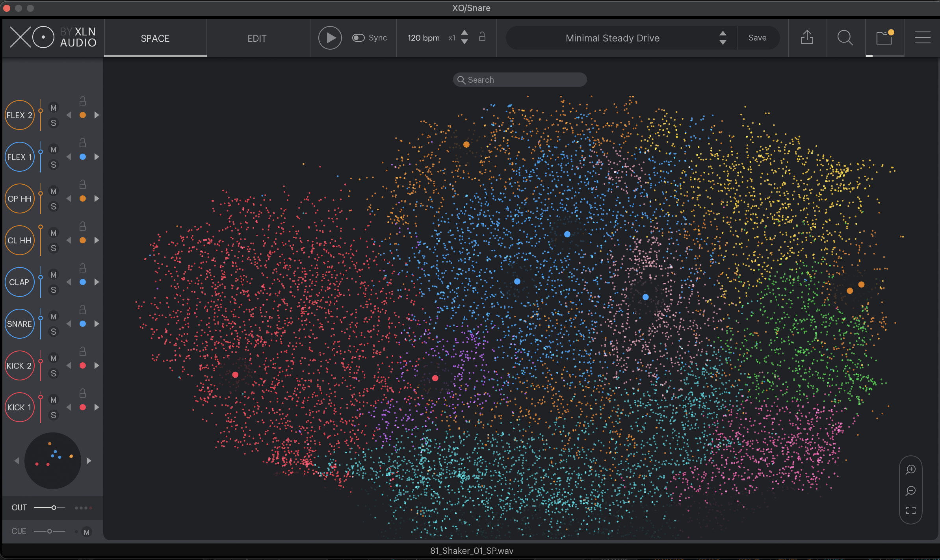
Task: Click the OUT volume slider
Action: click(x=54, y=508)
